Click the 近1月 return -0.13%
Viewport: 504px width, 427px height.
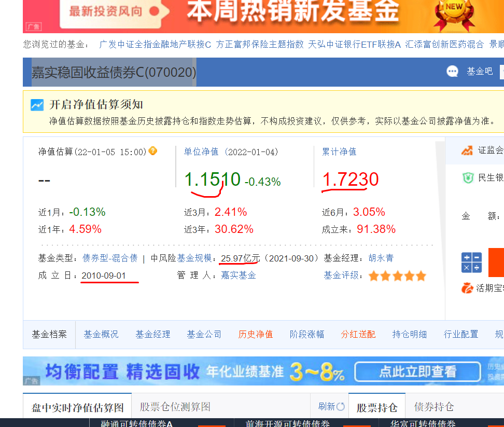tap(87, 212)
